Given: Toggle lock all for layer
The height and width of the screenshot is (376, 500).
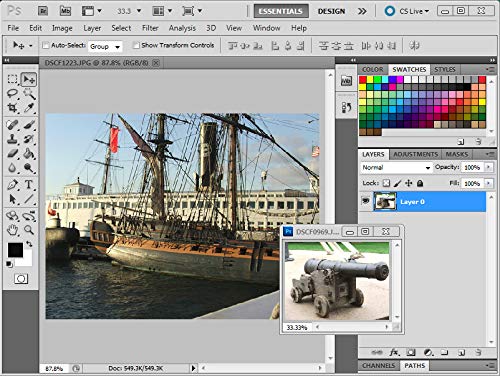Looking at the screenshot, I should point(420,183).
